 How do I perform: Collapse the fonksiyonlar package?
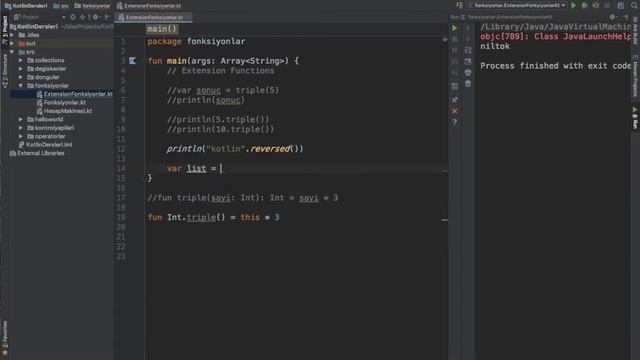click(21, 86)
